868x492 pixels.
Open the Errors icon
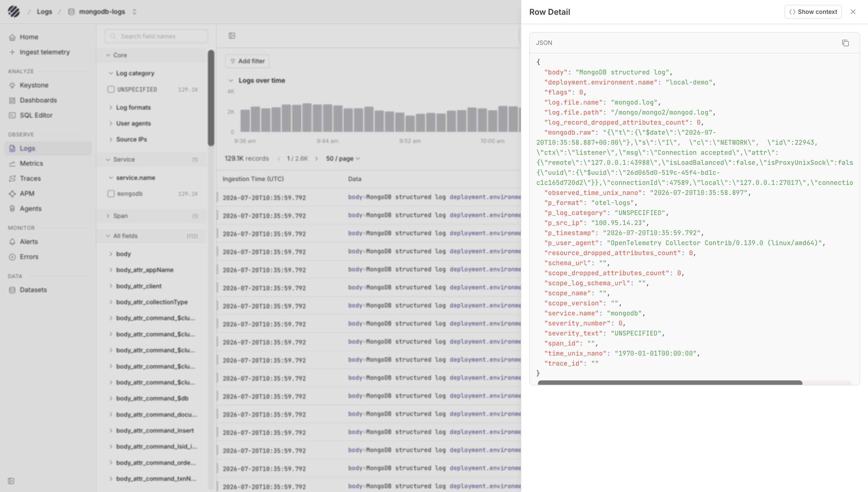[12, 257]
